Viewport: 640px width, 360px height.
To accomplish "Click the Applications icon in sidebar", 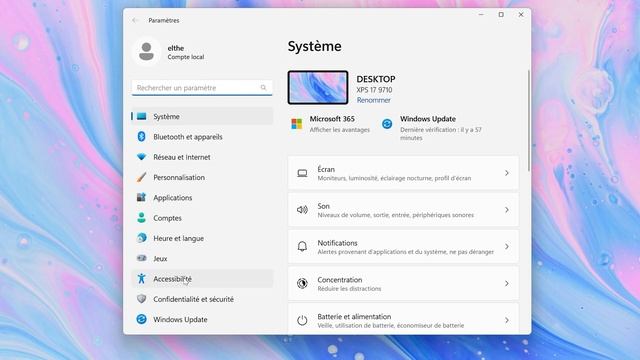I will point(142,198).
